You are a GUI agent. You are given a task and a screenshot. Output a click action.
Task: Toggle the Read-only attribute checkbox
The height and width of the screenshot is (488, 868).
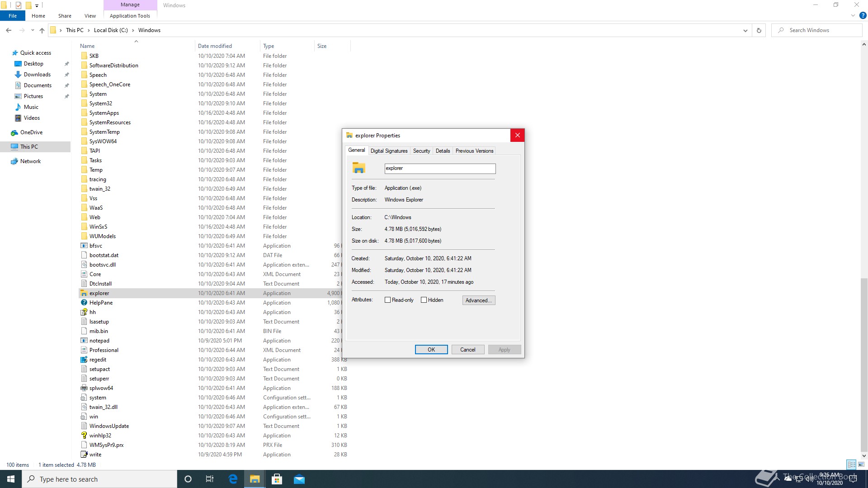click(x=387, y=300)
